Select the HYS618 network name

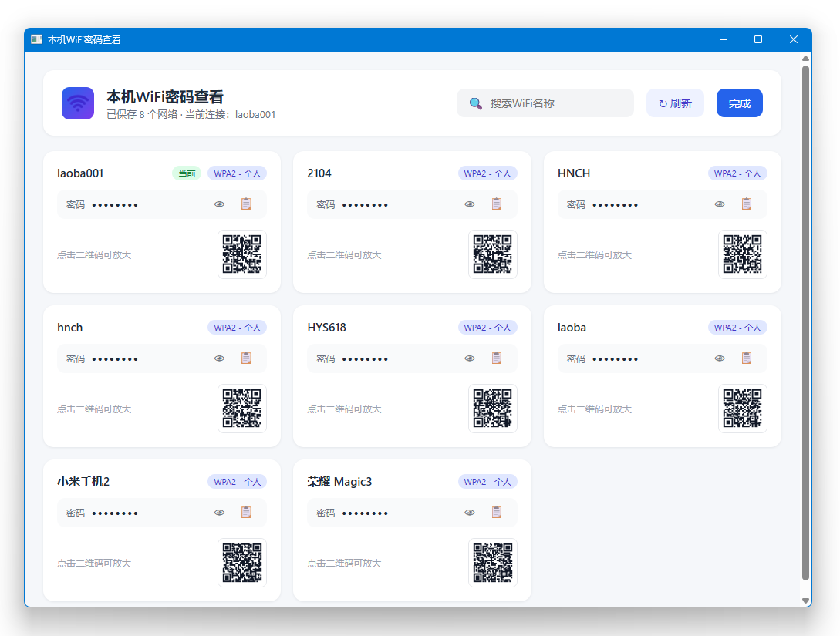click(327, 328)
